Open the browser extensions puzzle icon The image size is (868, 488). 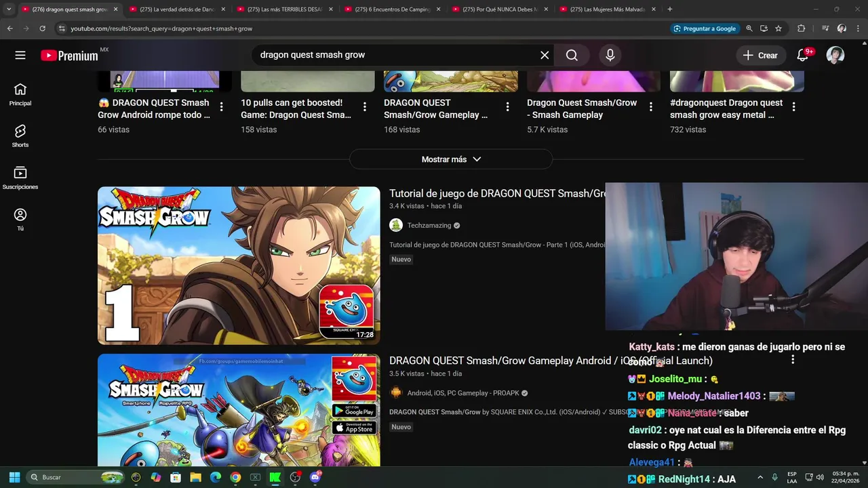802,28
